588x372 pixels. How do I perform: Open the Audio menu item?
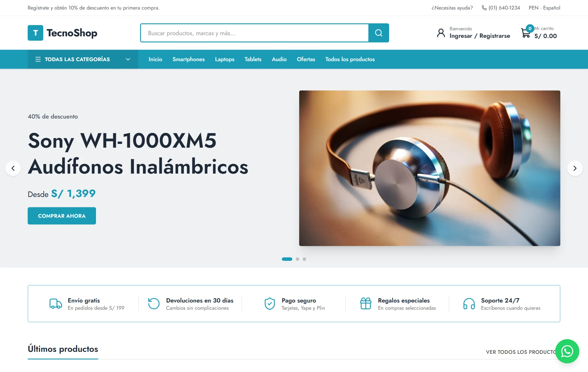(279, 59)
